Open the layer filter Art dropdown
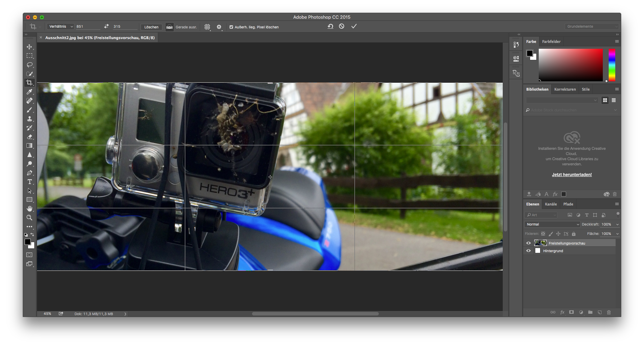 click(x=541, y=215)
